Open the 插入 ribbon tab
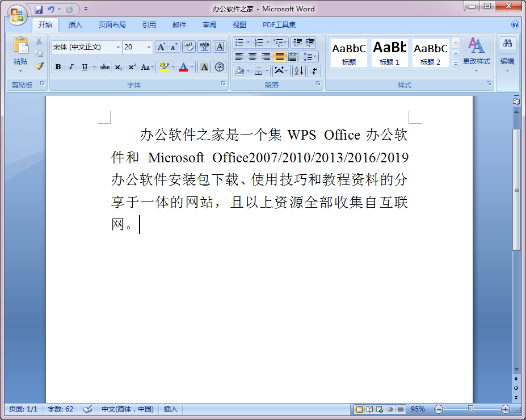Screen dimensions: 526x420 [x=75, y=25]
